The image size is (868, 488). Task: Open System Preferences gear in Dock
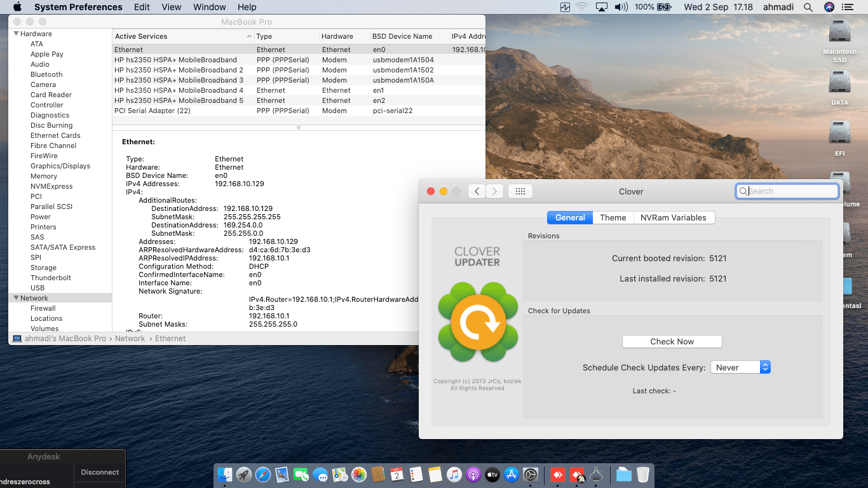531,474
